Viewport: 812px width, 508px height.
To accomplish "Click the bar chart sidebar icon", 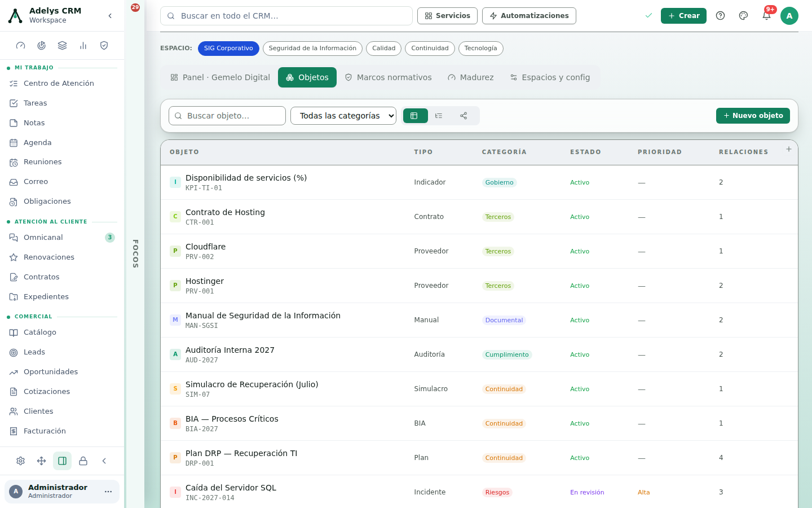I will click(83, 46).
